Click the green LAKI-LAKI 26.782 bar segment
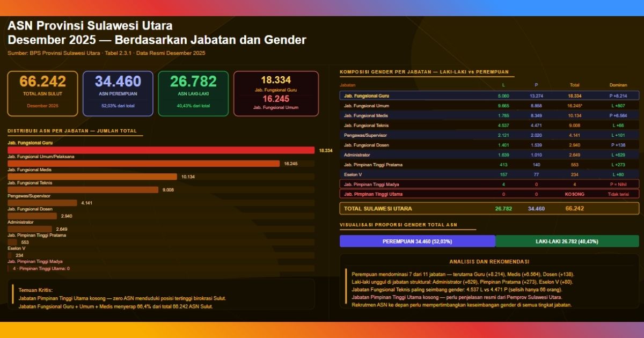 point(566,241)
